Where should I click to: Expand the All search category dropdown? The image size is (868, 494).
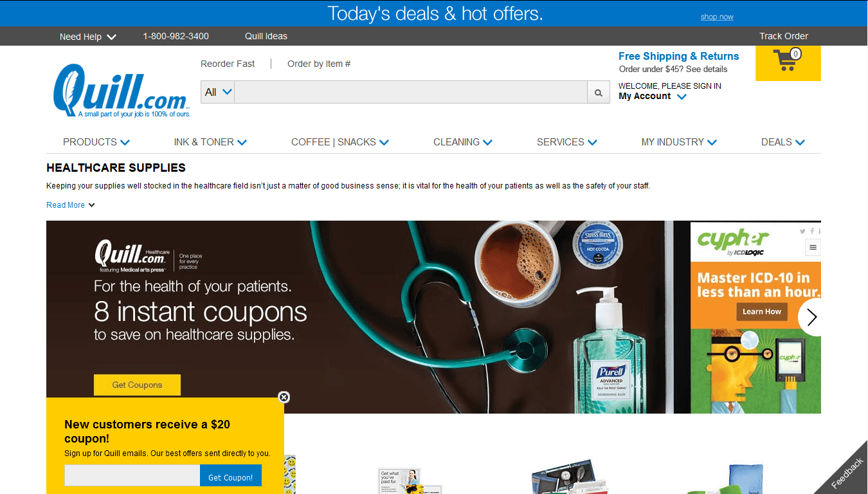point(217,92)
